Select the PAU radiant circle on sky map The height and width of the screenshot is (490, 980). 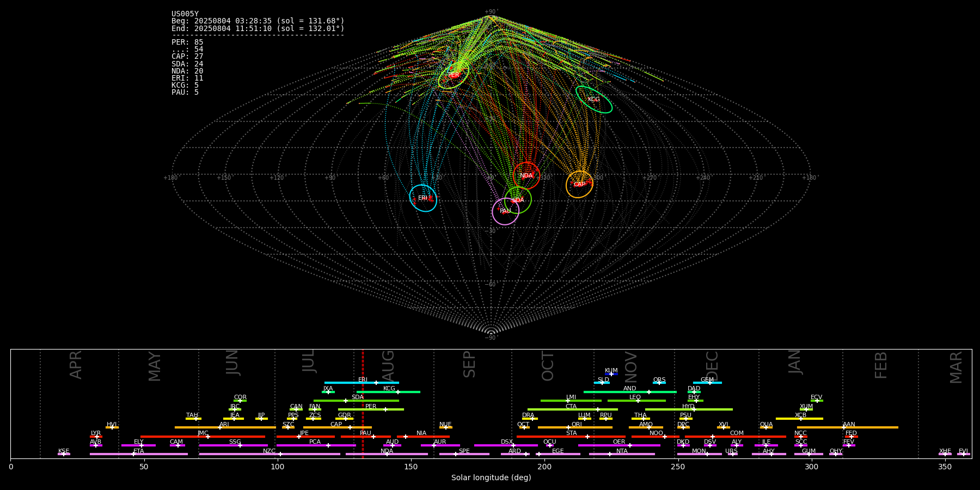[x=505, y=211]
